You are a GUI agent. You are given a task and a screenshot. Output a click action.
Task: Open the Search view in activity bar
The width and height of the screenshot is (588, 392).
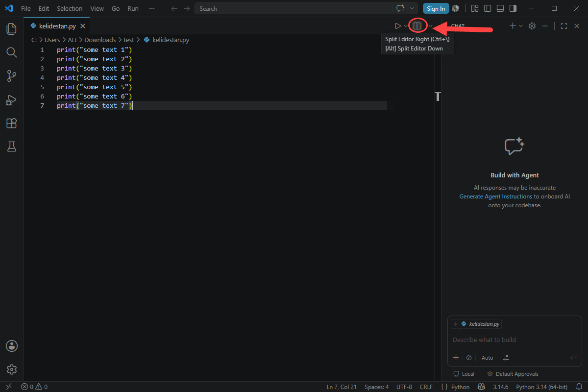[12, 52]
